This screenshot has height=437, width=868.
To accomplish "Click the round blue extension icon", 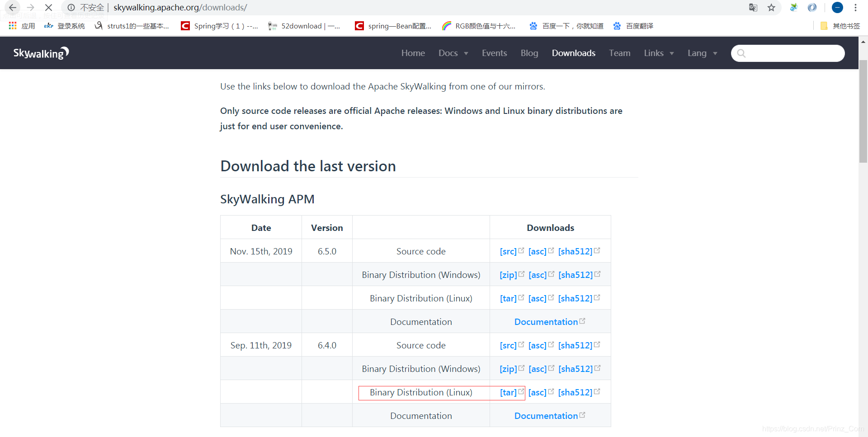I will [812, 8].
